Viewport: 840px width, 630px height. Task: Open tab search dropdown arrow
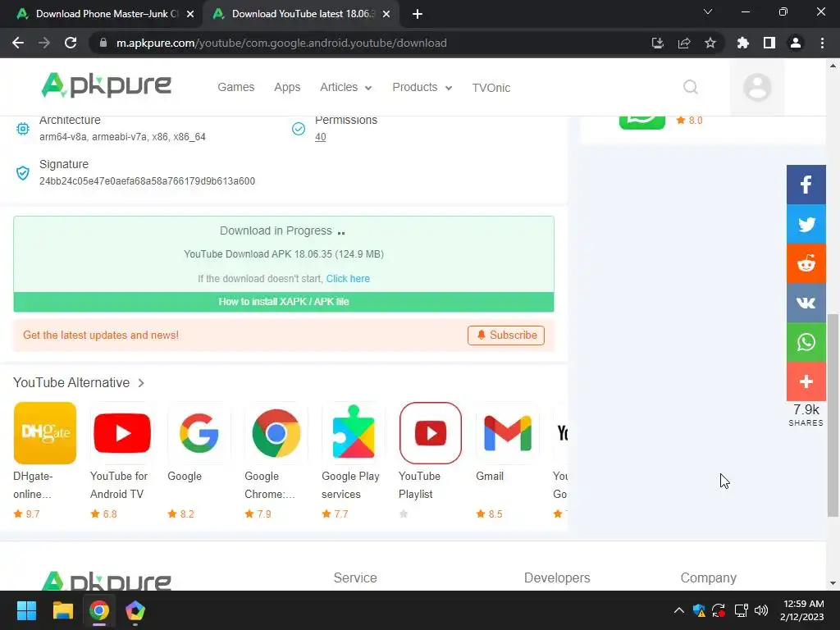[708, 11]
